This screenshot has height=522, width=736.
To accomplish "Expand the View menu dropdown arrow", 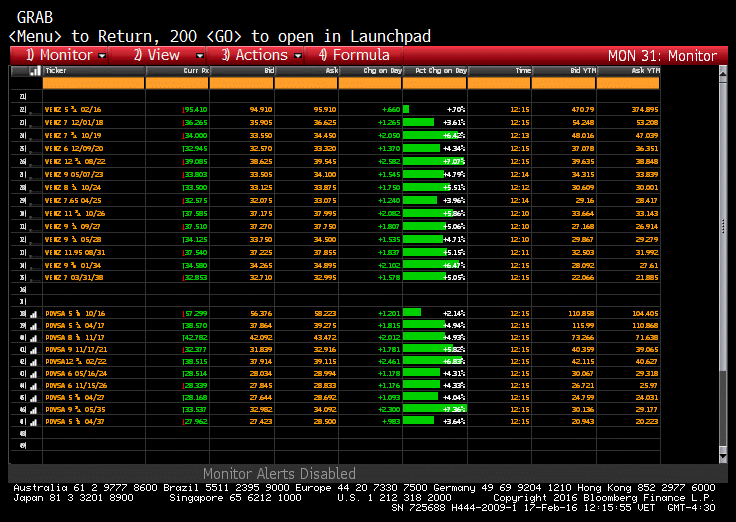I will click(x=199, y=56).
